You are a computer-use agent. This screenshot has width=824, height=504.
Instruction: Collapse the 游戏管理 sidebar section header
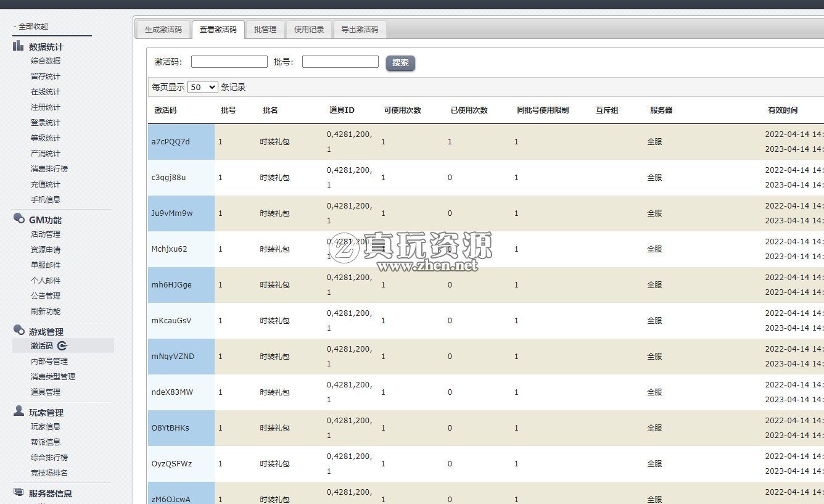(x=46, y=332)
